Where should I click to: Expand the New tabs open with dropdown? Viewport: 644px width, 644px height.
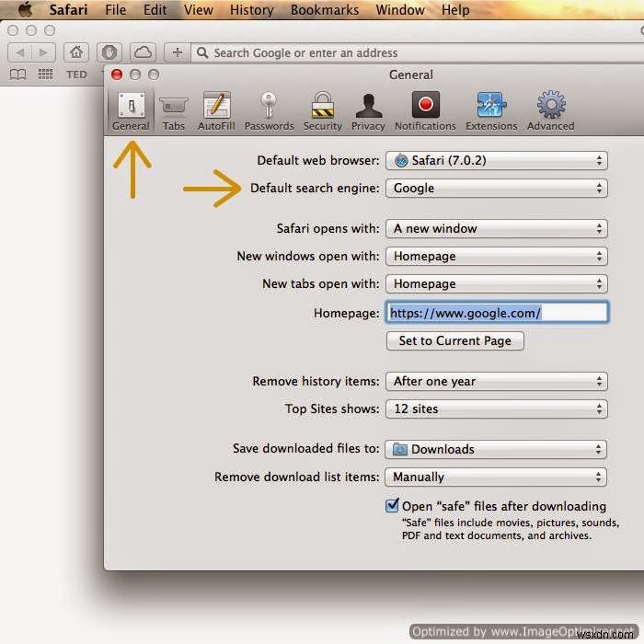(x=497, y=283)
